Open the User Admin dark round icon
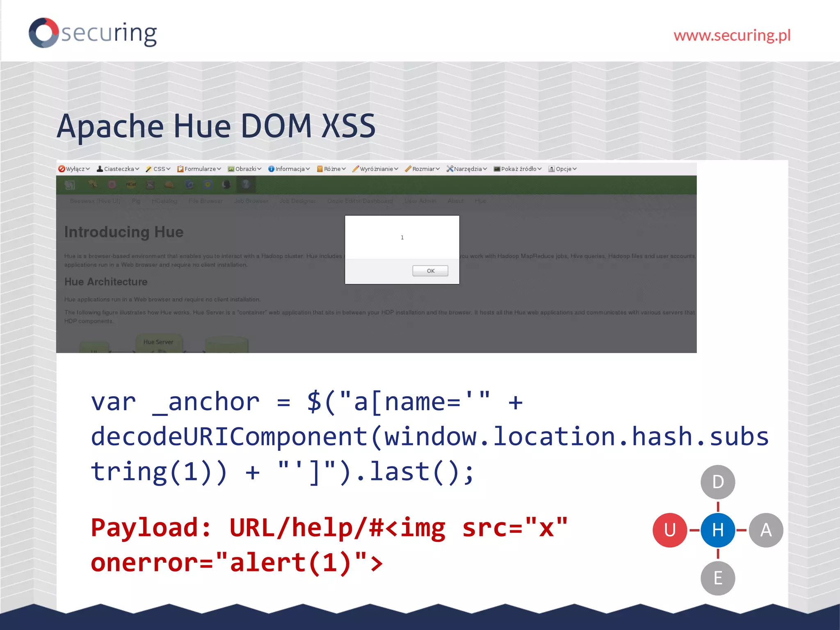The image size is (840, 630). tap(226, 185)
